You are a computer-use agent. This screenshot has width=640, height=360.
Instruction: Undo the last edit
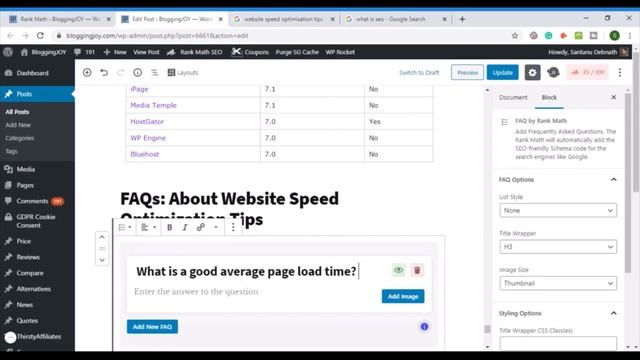[104, 72]
